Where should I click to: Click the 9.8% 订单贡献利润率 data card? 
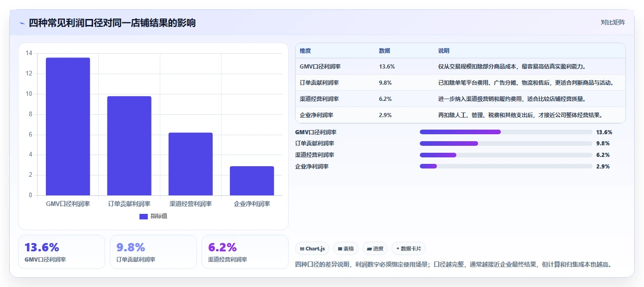tap(153, 252)
